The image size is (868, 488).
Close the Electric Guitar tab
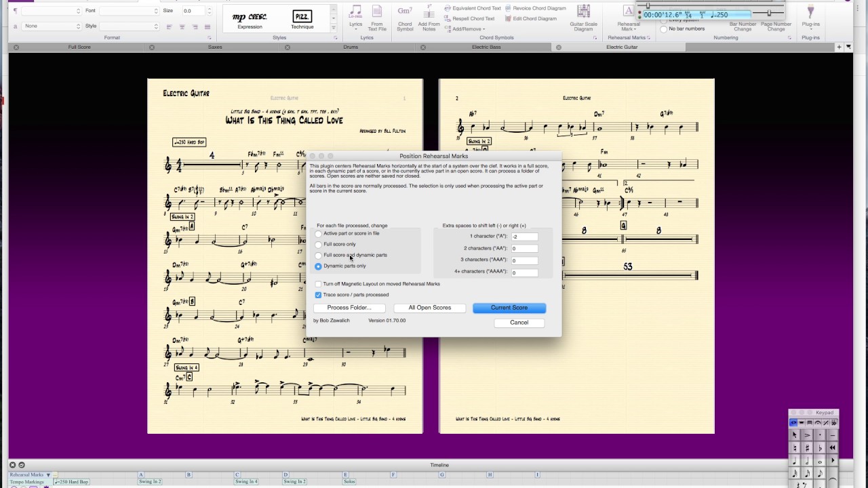[x=559, y=47]
